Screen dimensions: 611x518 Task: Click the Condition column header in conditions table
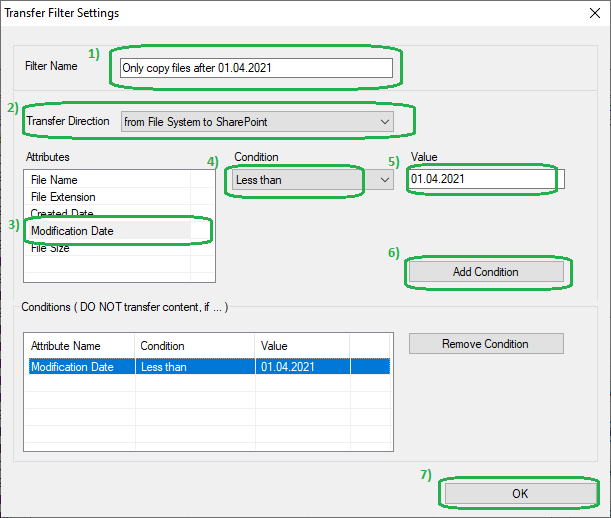[195, 346]
